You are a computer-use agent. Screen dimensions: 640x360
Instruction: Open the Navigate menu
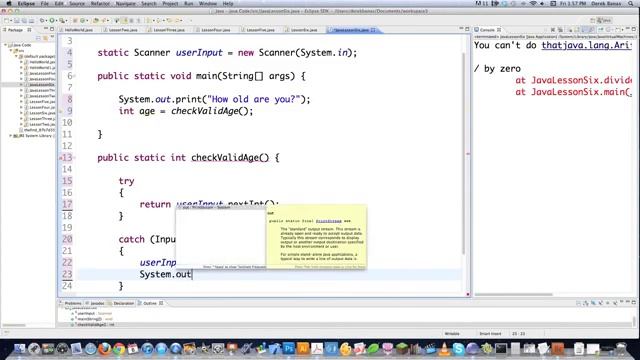(126, 3)
